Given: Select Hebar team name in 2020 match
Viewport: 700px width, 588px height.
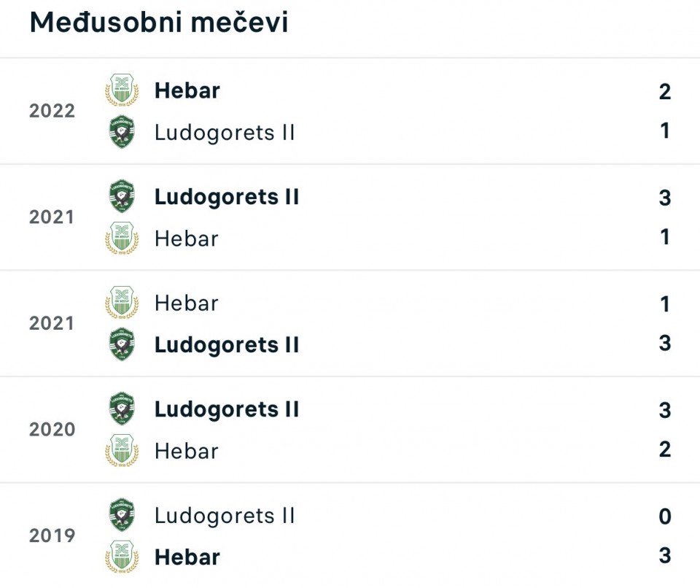Looking at the screenshot, I should pos(187,451).
